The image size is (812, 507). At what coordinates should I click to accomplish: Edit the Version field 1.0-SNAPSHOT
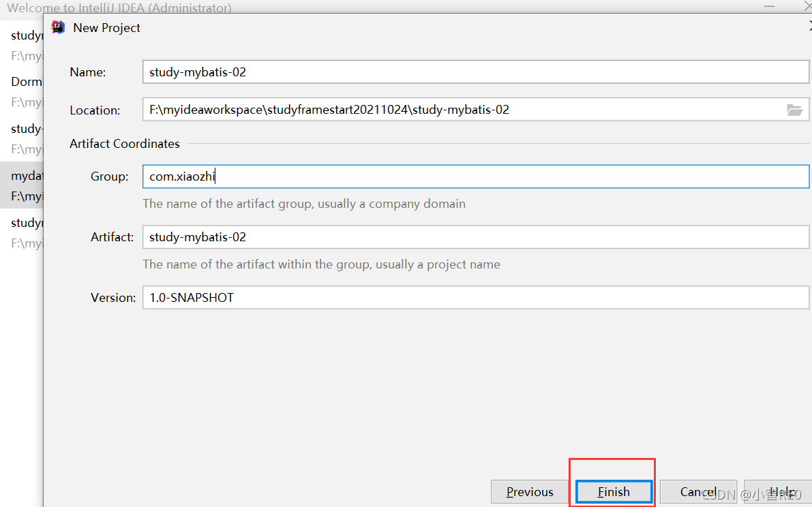point(476,298)
